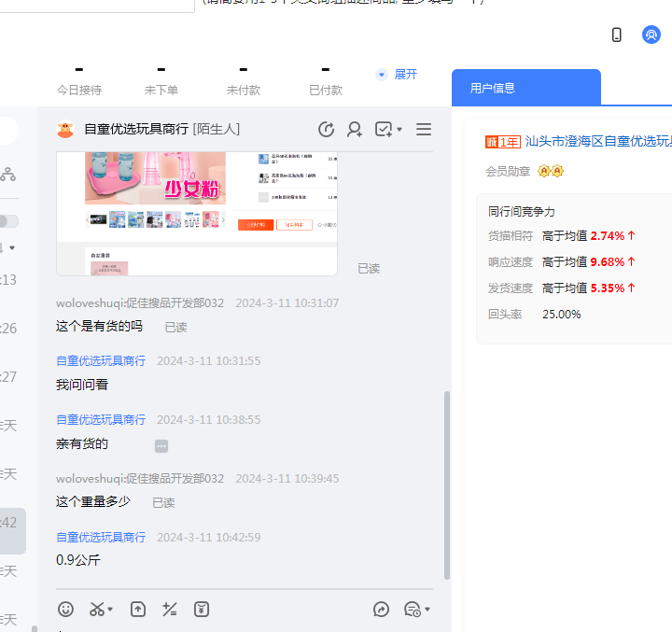Open the calculator icon in chat toolbar
Image resolution: width=672 pixels, height=632 pixels.
(170, 610)
